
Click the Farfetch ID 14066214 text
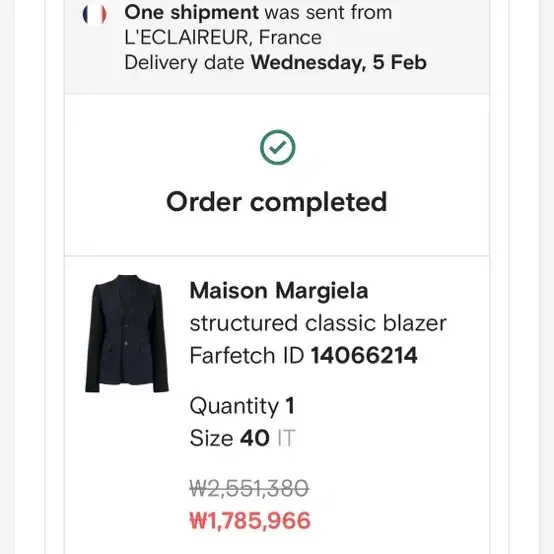(303, 355)
